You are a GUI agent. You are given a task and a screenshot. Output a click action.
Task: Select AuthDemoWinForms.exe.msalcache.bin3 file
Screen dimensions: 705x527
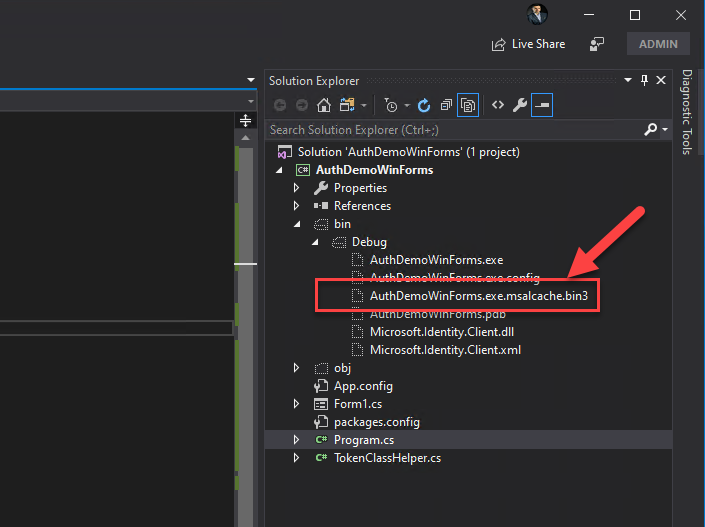pyautogui.click(x=478, y=296)
